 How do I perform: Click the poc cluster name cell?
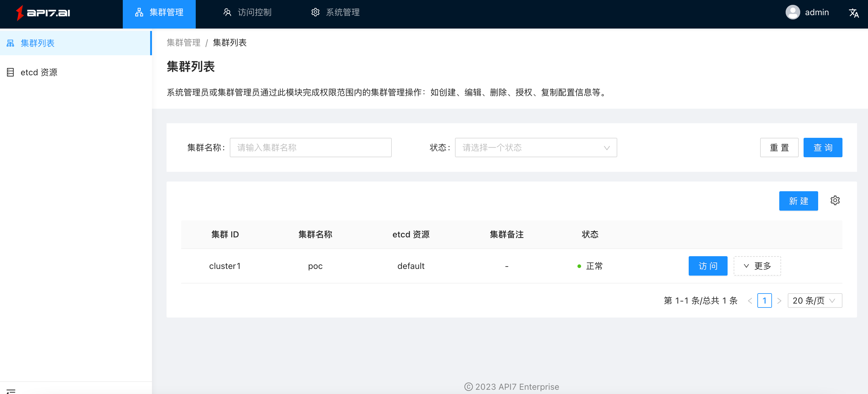[x=315, y=266]
